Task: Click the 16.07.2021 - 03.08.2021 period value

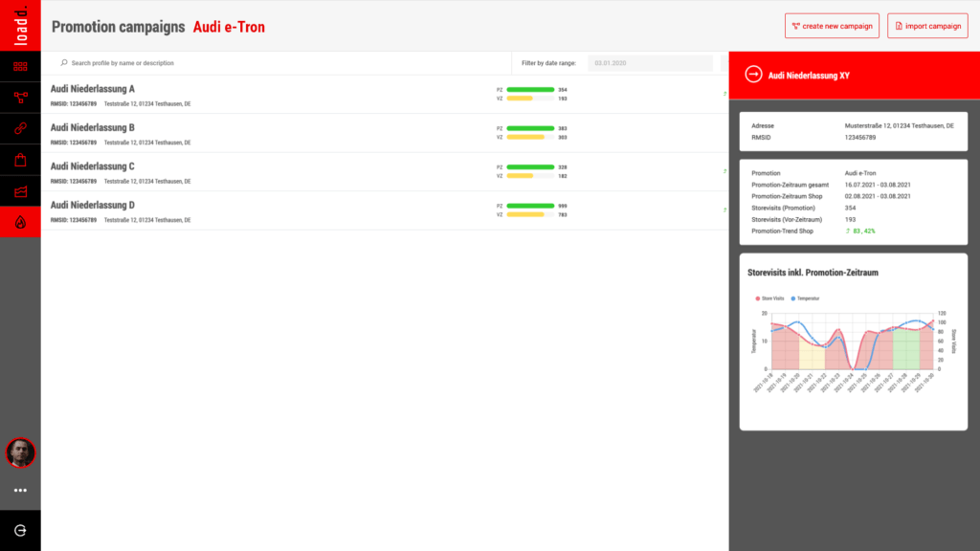Action: click(878, 185)
